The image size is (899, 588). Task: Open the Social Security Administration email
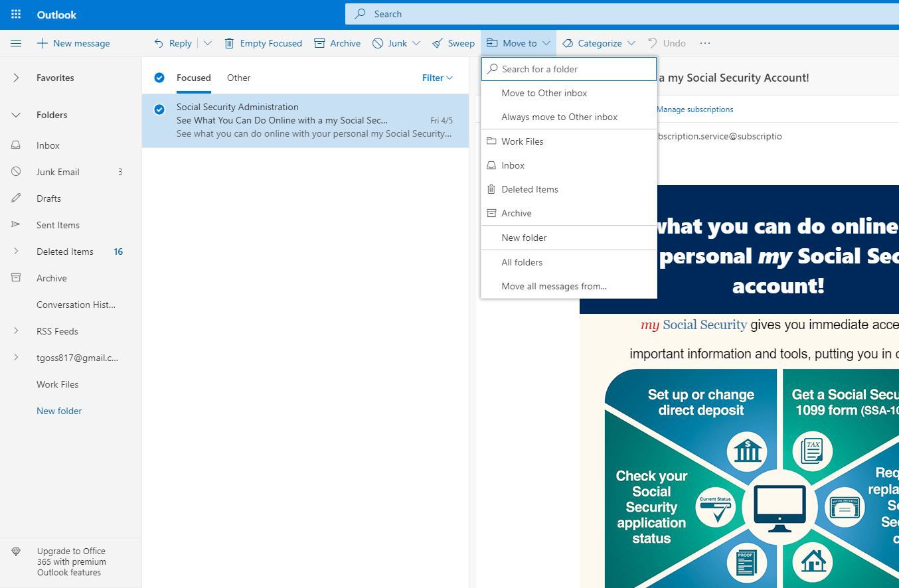click(305, 120)
